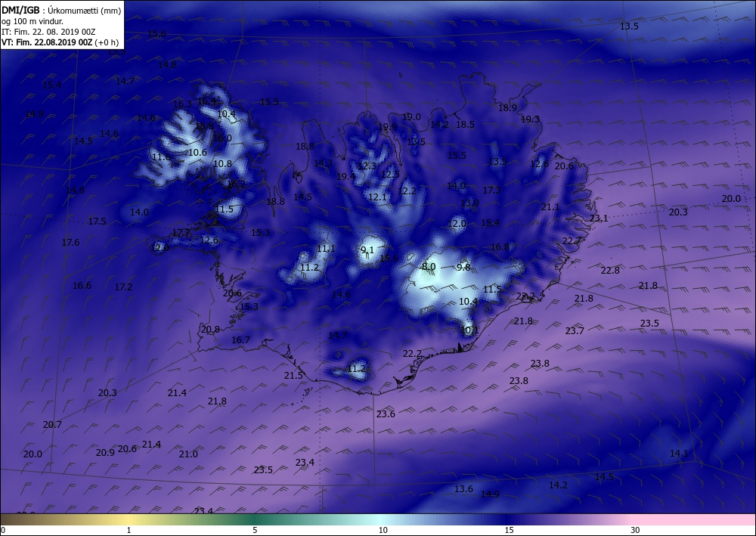The image size is (756, 536).
Task: Click the map value 23.6
Action: click(386, 414)
